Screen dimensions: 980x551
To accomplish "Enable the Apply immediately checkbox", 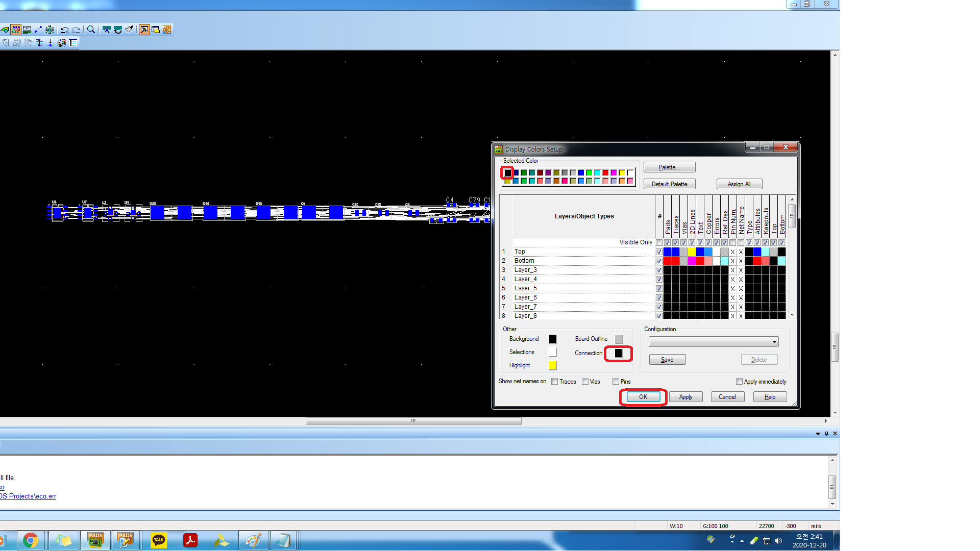I will (x=739, y=382).
